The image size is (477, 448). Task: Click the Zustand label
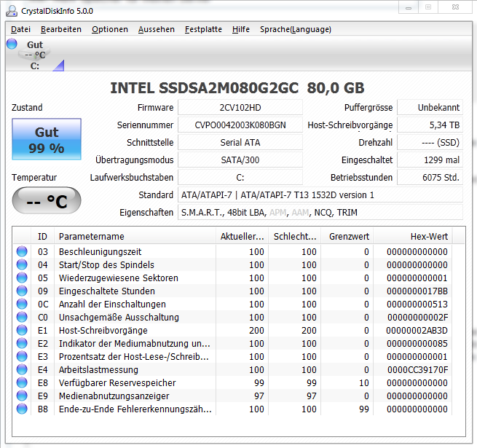click(27, 107)
